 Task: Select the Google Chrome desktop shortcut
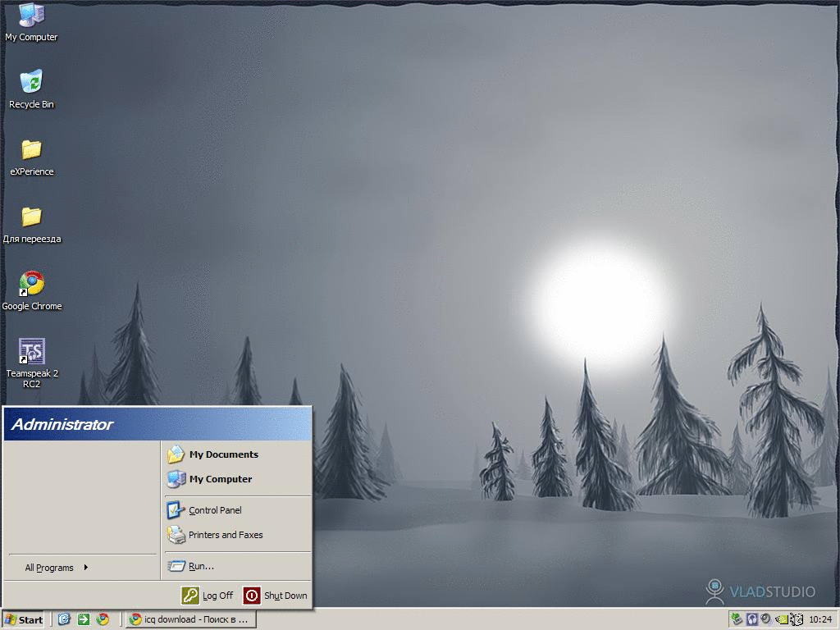(x=32, y=291)
